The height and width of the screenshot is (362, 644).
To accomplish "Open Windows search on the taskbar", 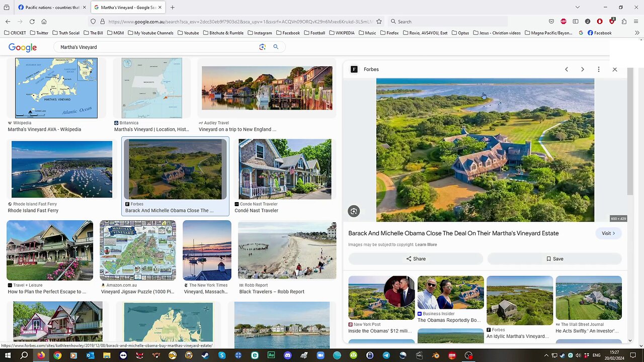I will 24,355.
